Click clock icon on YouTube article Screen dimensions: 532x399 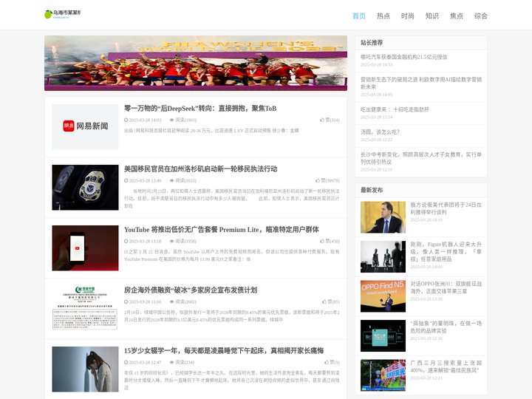pos(126,241)
